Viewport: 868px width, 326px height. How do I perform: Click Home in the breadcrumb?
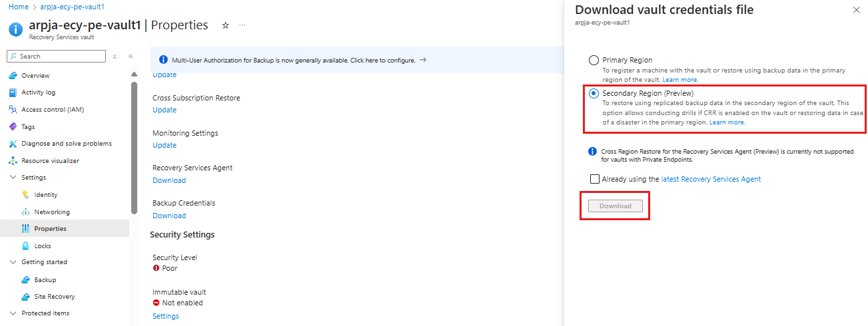(19, 7)
